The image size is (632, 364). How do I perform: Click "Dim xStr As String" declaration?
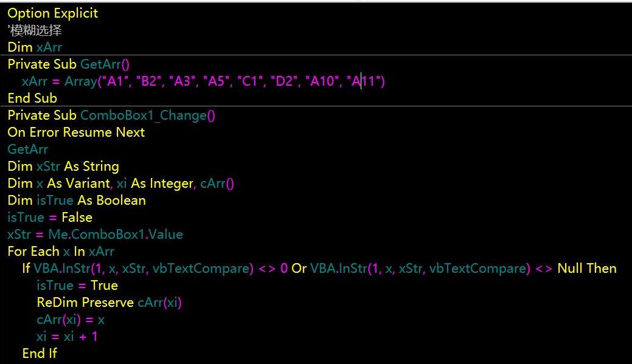tap(63, 167)
